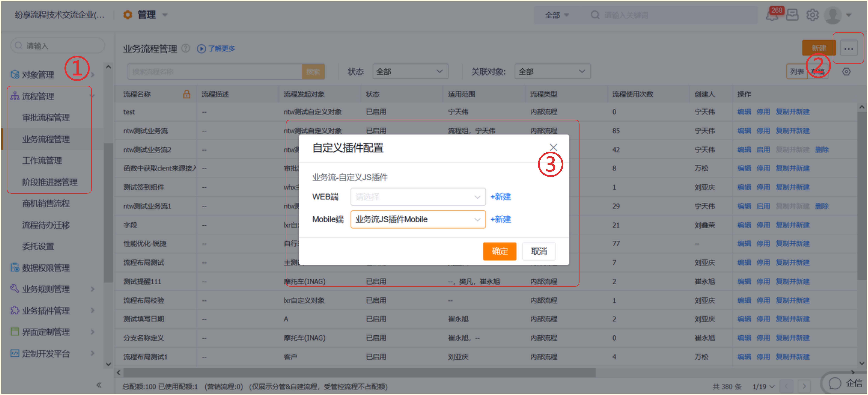Open the 企信 chat bubble icon
Image resolution: width=868 pixels, height=395 pixels.
pos(835,384)
